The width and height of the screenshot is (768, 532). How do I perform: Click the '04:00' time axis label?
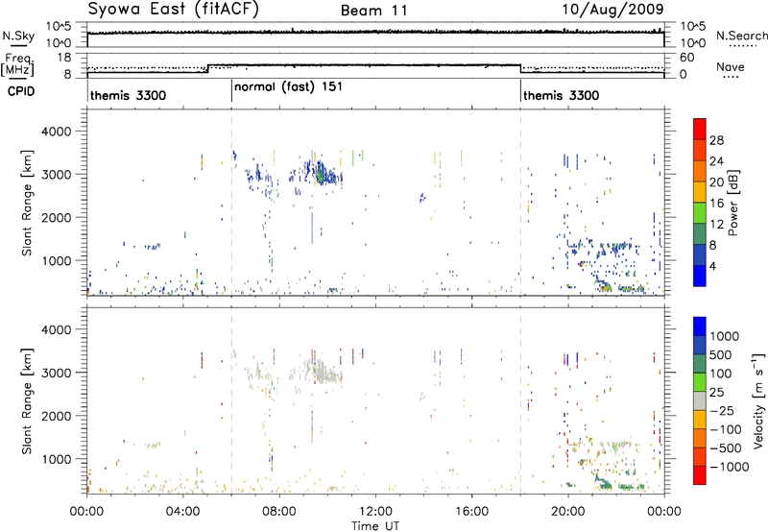coord(183,512)
